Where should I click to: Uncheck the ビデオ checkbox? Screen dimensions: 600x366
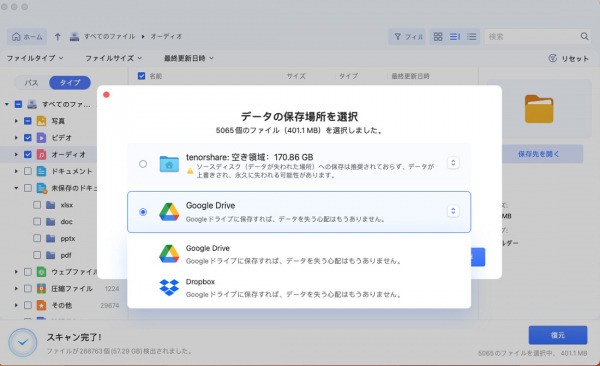coord(28,137)
